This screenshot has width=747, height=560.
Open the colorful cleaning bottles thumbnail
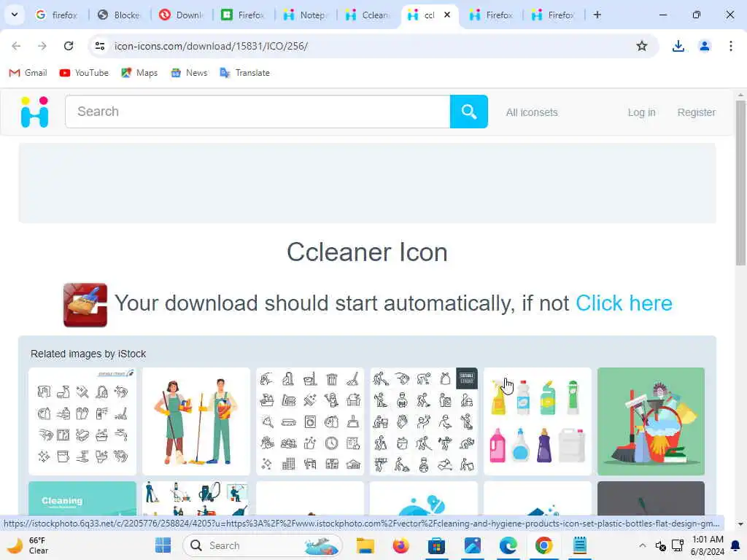[x=538, y=421]
